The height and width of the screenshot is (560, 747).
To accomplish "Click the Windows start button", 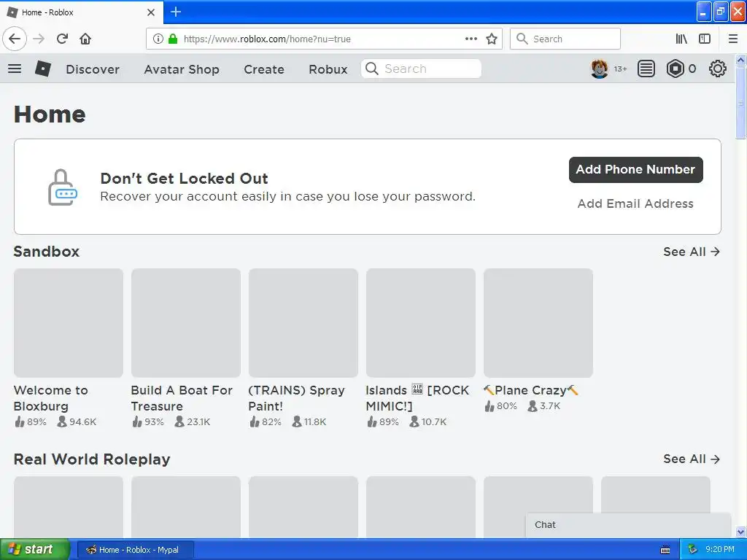I will [35, 550].
